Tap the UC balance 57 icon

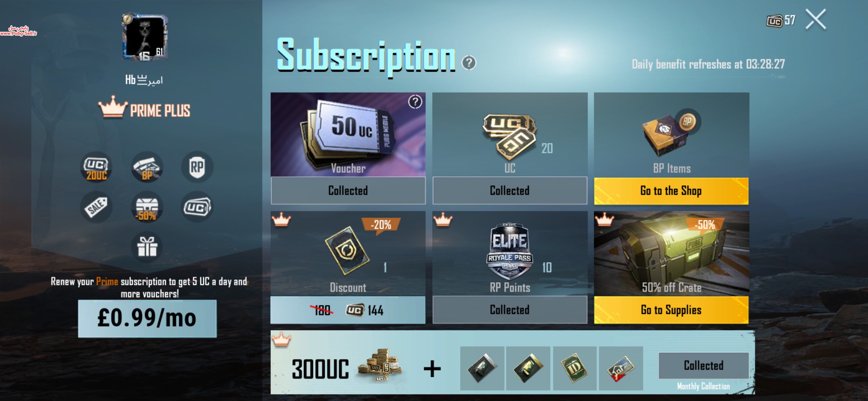tap(775, 21)
